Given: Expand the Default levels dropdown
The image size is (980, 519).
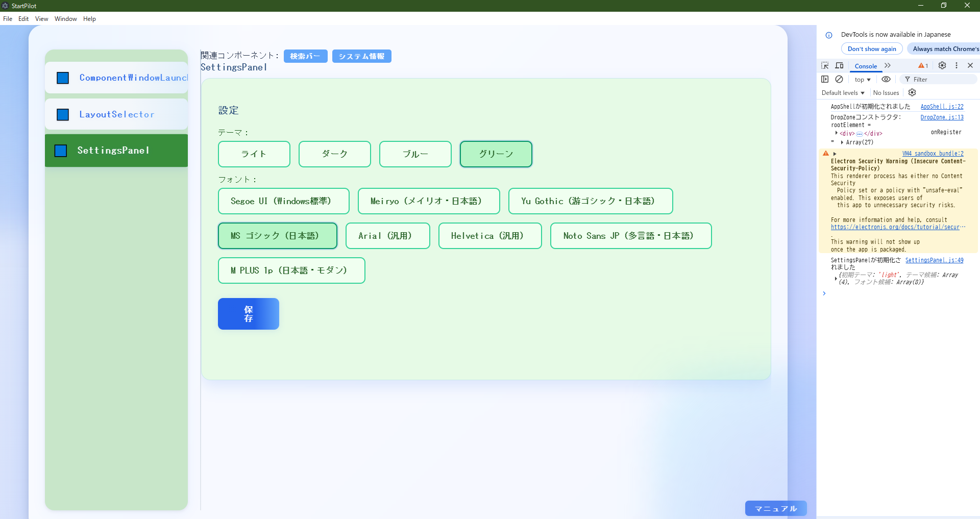Looking at the screenshot, I should tap(843, 93).
